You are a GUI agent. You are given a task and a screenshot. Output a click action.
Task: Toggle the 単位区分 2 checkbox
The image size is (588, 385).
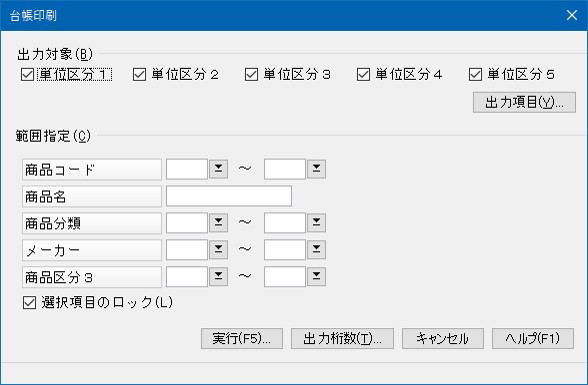pyautogui.click(x=139, y=74)
